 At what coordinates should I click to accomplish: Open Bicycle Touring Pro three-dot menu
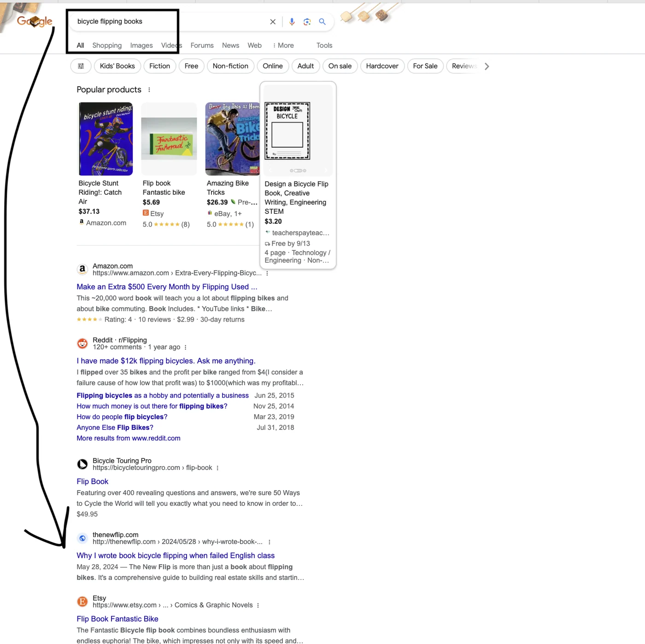pyautogui.click(x=217, y=468)
